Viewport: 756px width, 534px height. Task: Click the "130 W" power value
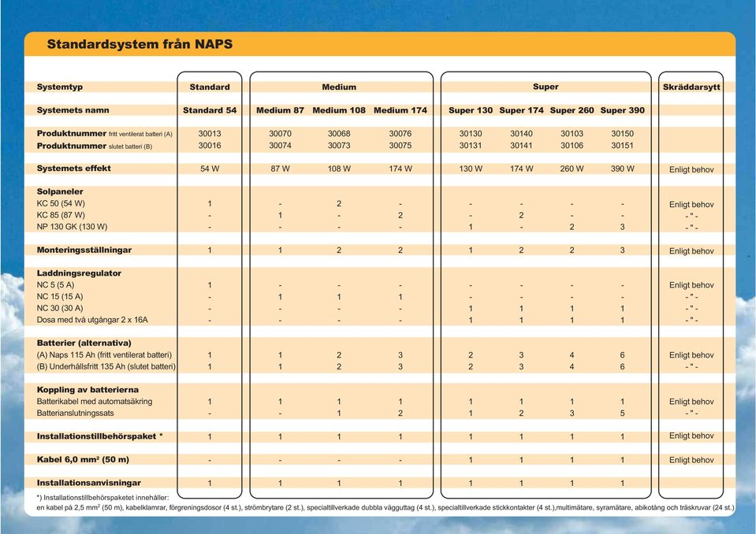(x=471, y=169)
